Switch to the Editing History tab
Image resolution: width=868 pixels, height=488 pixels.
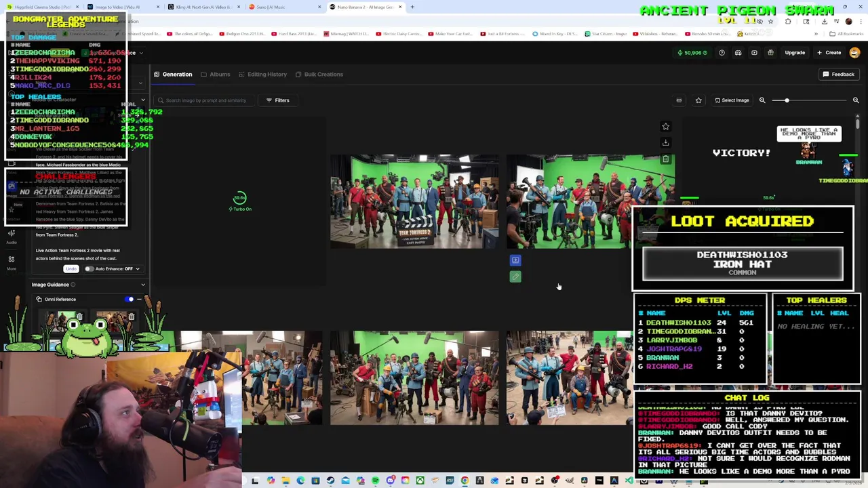[262, 75]
